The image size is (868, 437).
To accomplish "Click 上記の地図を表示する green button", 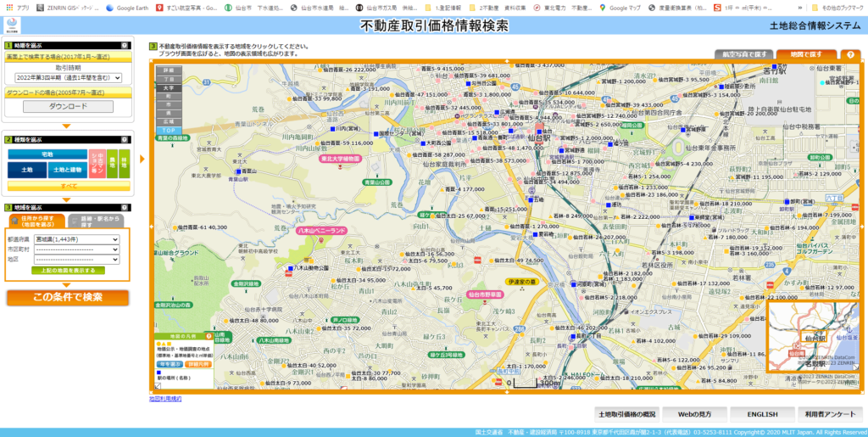I will 68,271.
